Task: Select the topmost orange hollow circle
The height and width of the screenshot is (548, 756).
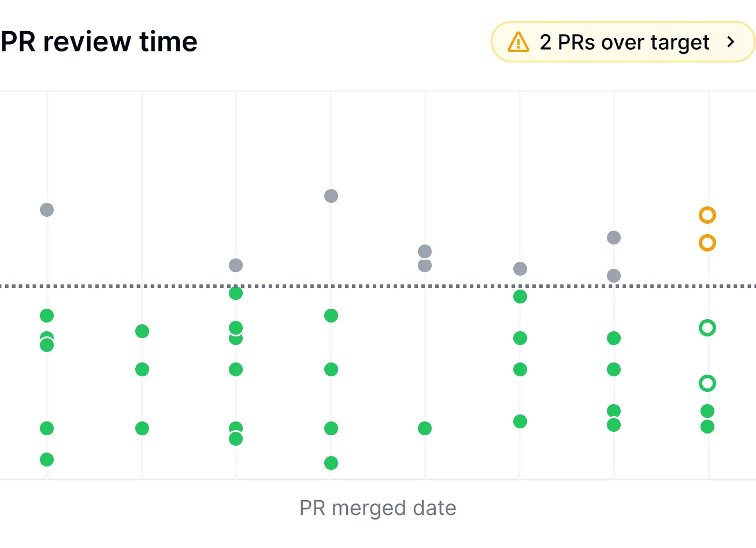Action: pos(707,215)
